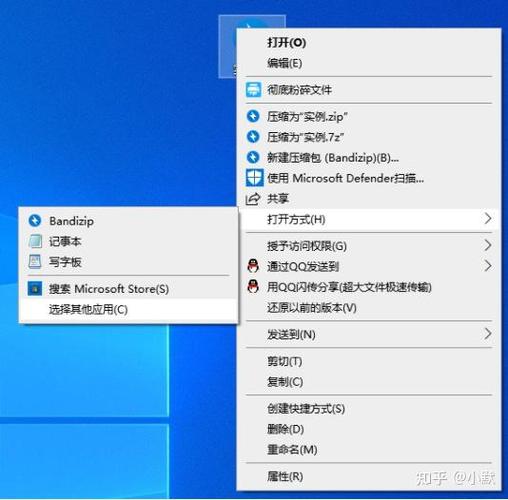This screenshot has height=500, width=508.
Task: Choose Bandizip in the open-with submenu
Action: [129, 221]
